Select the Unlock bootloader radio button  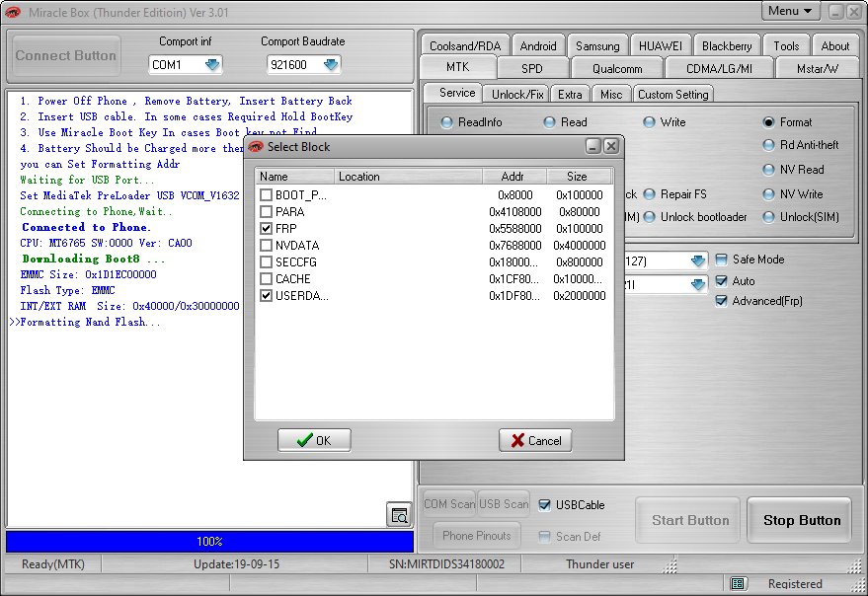pyautogui.click(x=650, y=217)
